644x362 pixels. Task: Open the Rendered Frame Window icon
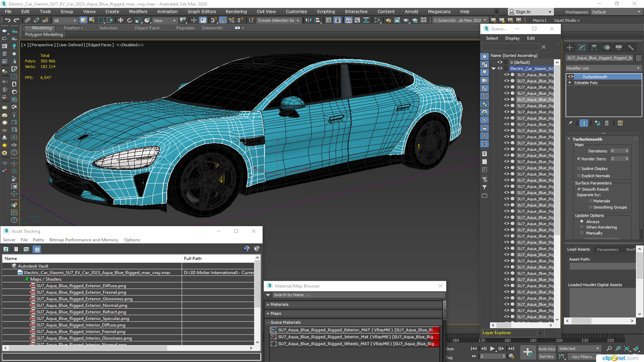click(397, 20)
